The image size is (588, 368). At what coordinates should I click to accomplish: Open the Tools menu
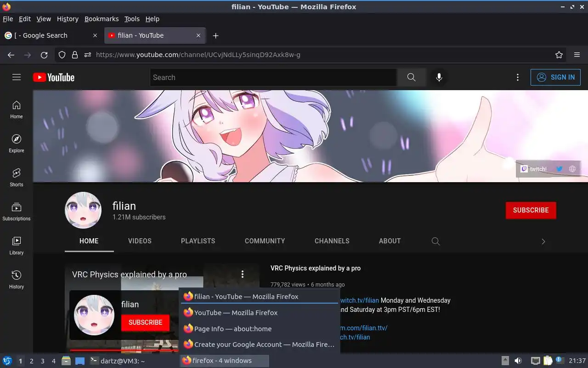coord(132,19)
